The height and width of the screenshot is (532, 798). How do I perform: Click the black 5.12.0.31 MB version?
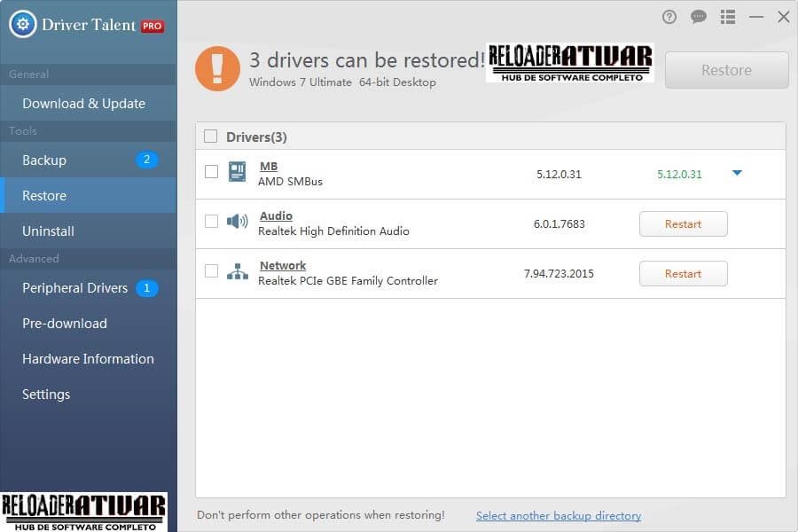click(x=559, y=175)
